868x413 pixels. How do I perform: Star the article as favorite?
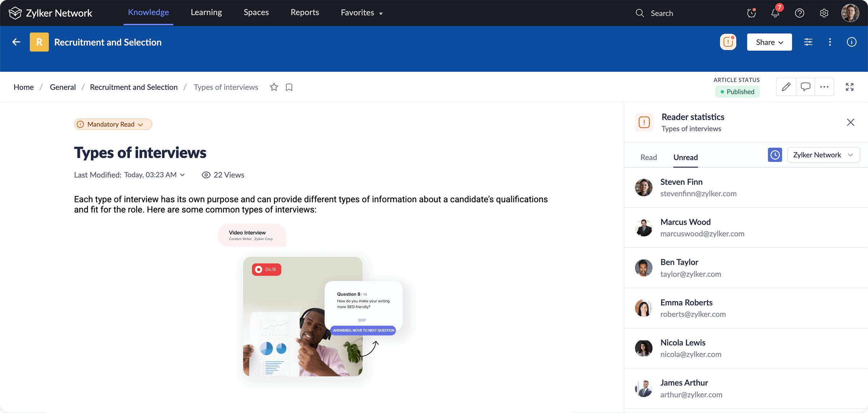(x=274, y=87)
